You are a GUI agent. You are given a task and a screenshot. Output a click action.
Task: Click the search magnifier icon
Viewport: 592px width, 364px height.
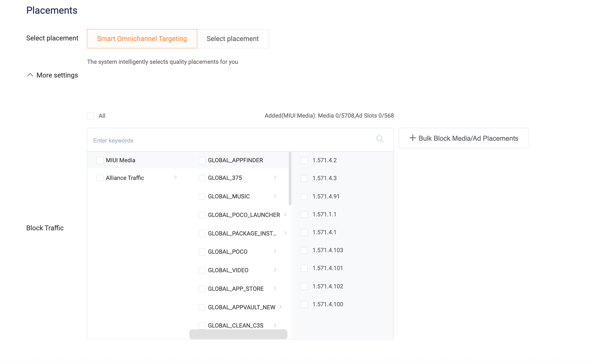[380, 139]
